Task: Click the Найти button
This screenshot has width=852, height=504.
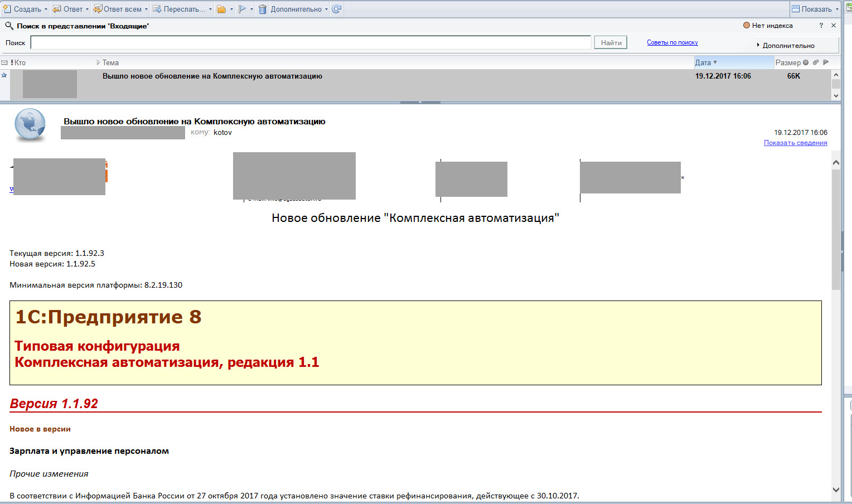Action: click(611, 42)
